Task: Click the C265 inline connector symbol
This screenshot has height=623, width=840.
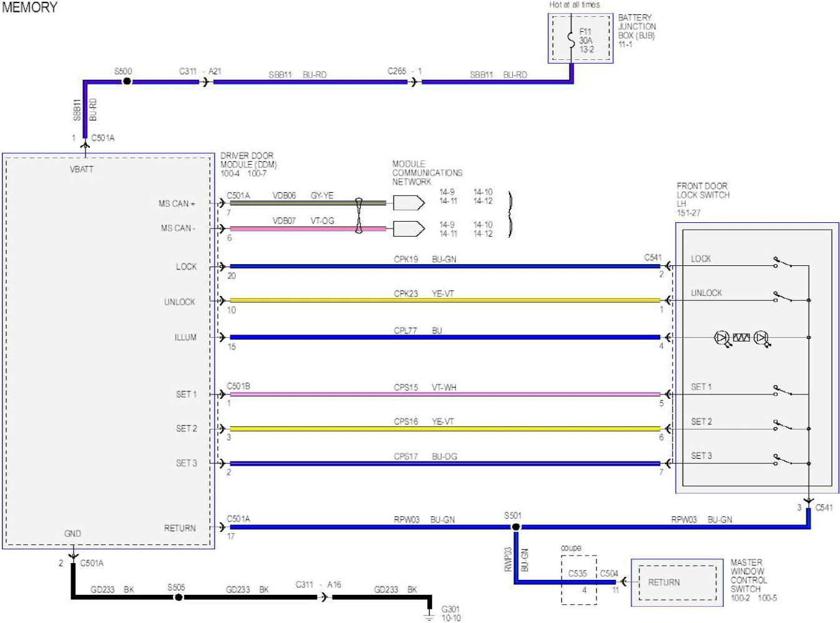Action: 414,81
